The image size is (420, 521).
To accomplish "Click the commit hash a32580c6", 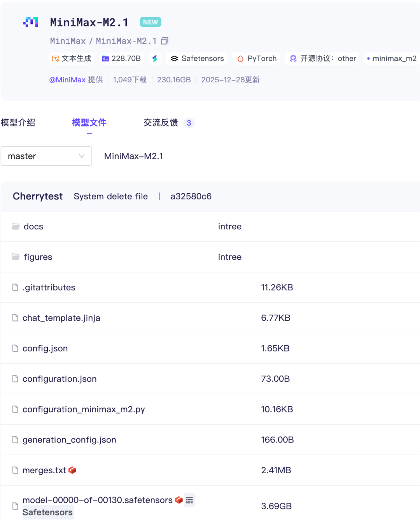I will click(x=191, y=196).
